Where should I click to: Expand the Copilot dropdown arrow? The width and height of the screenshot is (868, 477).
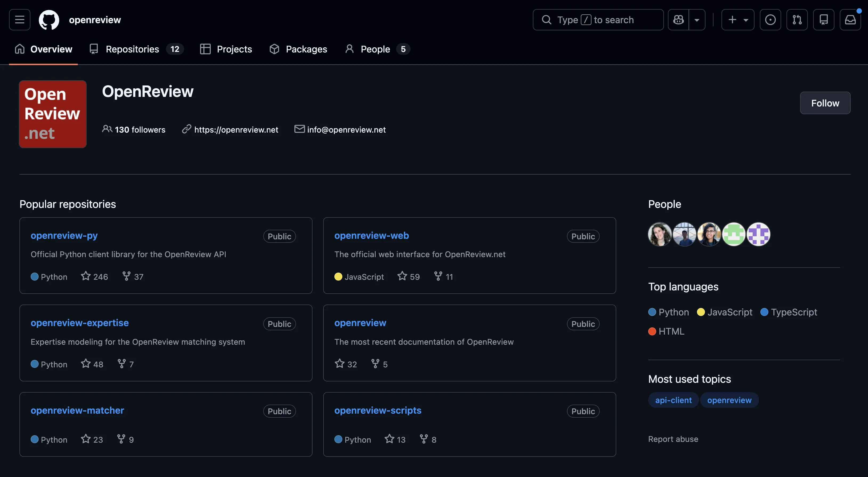click(697, 20)
